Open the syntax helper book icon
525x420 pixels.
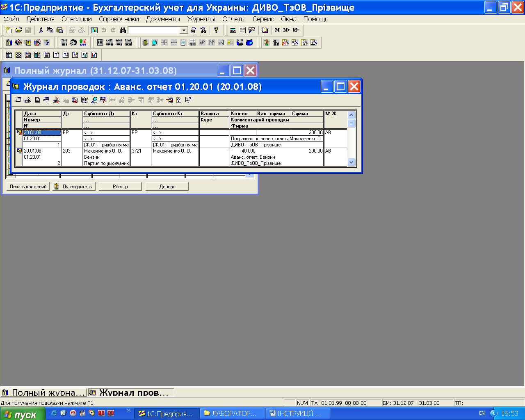coord(265,30)
